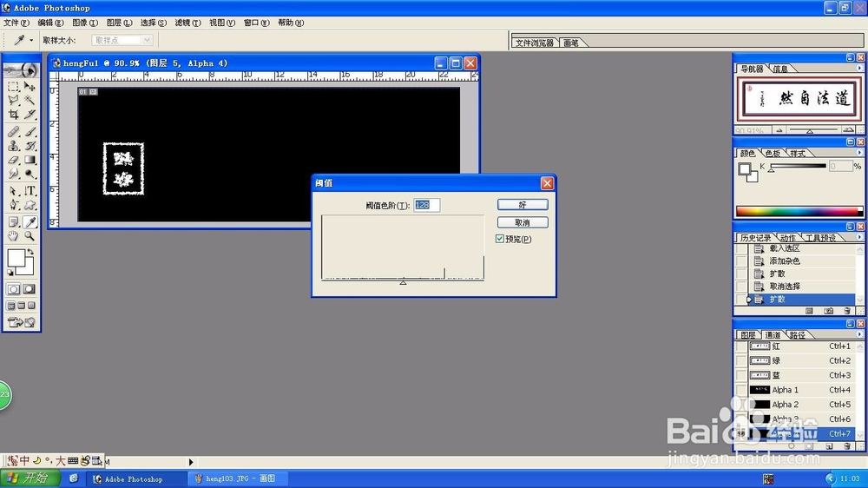Switch to 图层 tab in channels panel
The image size is (868, 488).
pyautogui.click(x=748, y=335)
